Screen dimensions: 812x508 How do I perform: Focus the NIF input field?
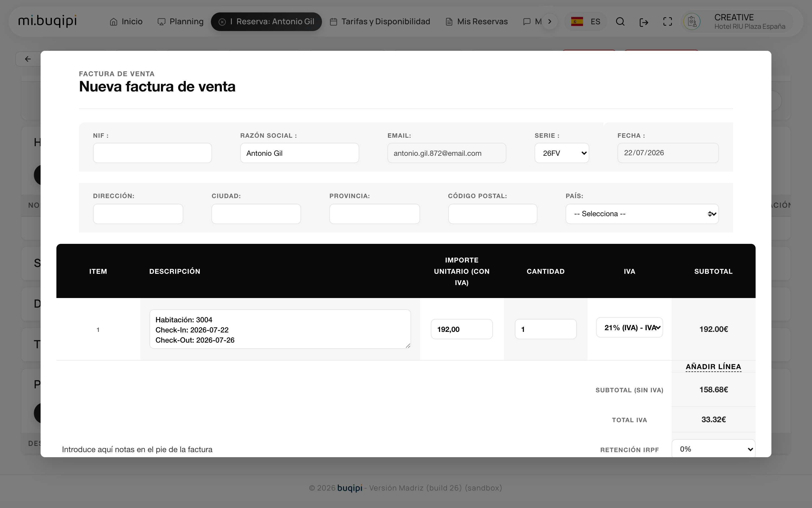point(152,153)
